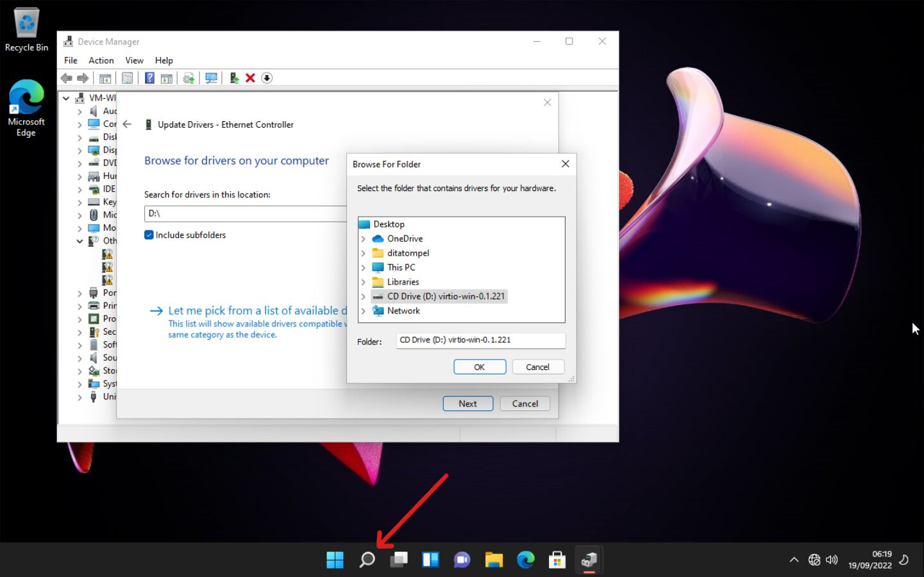The image size is (924, 577).
Task: Select Libraries in the folder tree
Action: [x=403, y=282]
